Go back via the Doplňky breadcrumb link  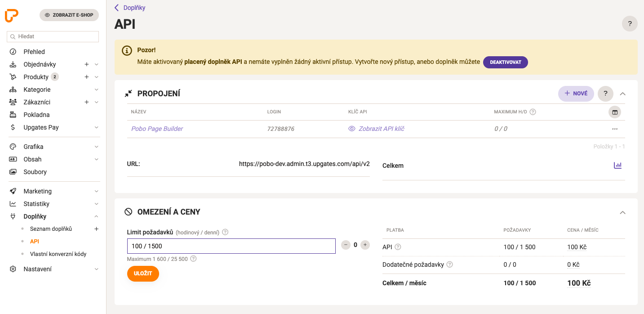click(134, 8)
